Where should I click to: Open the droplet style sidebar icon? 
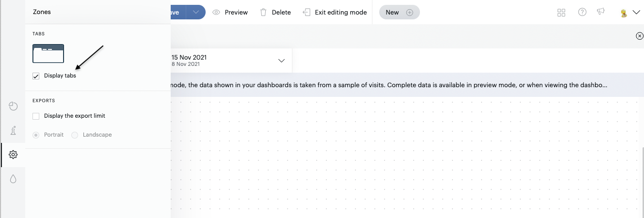pyautogui.click(x=13, y=179)
